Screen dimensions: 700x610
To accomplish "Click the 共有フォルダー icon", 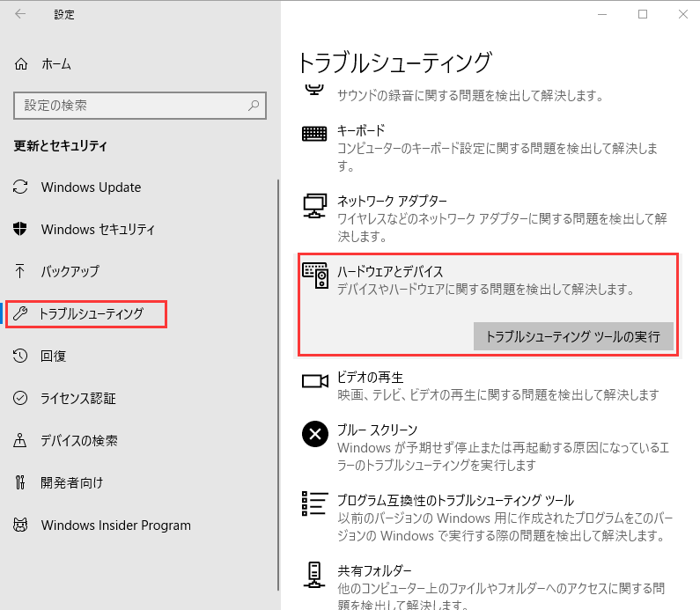I will [x=314, y=574].
